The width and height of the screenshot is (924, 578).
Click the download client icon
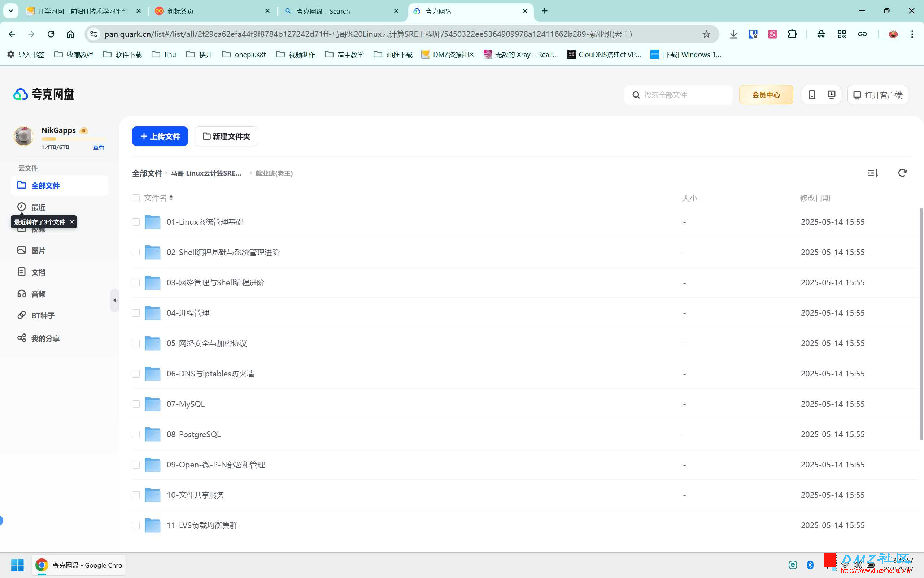(x=831, y=94)
